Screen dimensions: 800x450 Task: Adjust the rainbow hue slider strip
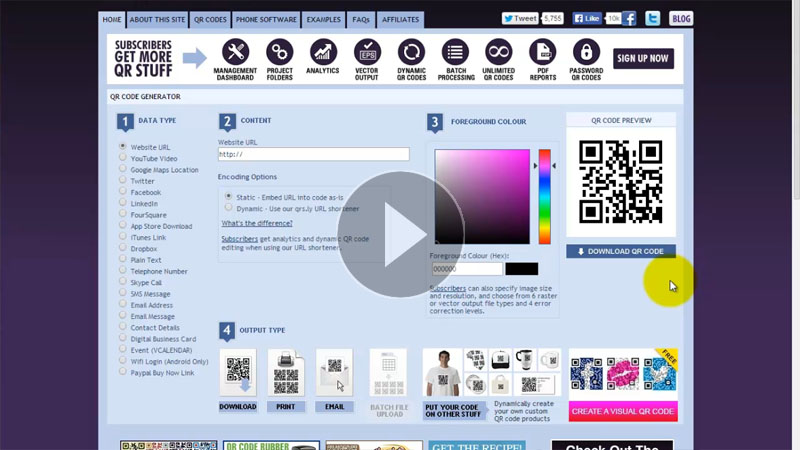click(x=545, y=195)
